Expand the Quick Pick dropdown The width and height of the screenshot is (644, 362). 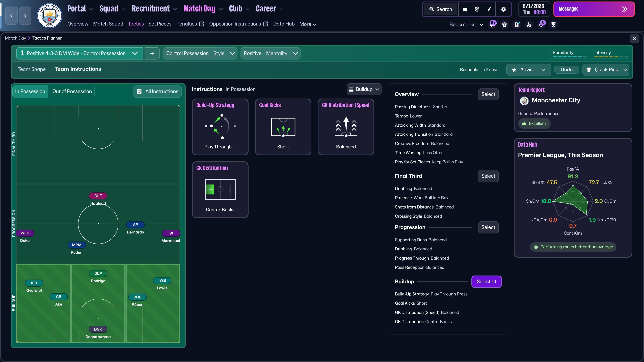(x=625, y=70)
